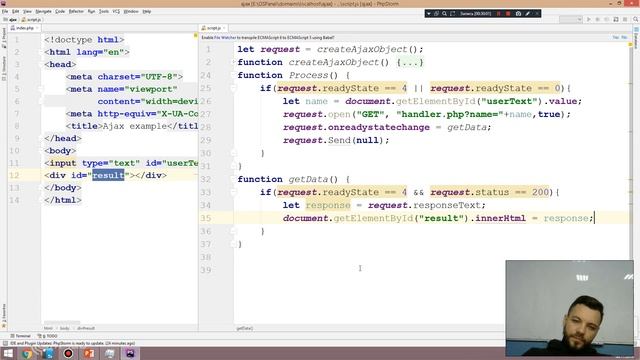Close the recorder toolbar
The width and height of the screenshot is (640, 360).
coord(537,13)
